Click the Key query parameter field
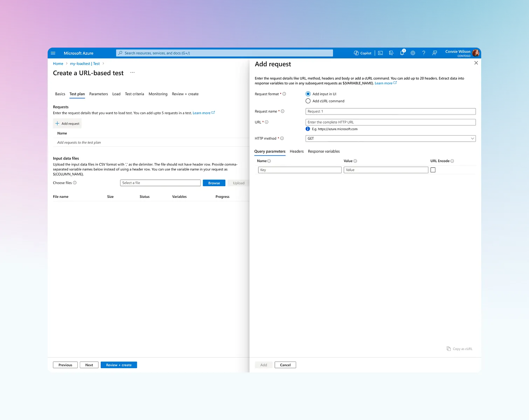This screenshot has height=420, width=529. click(x=300, y=170)
